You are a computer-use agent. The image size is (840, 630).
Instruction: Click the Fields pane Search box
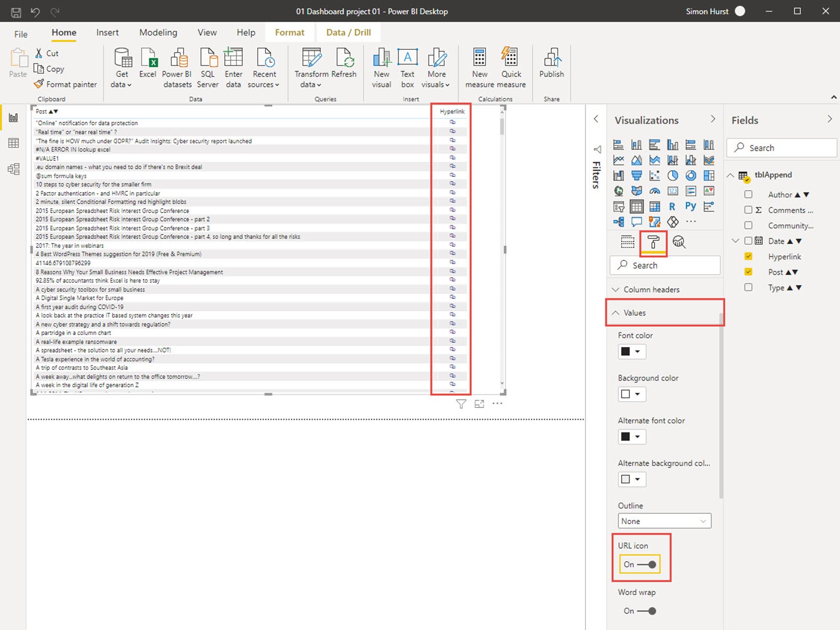click(782, 148)
